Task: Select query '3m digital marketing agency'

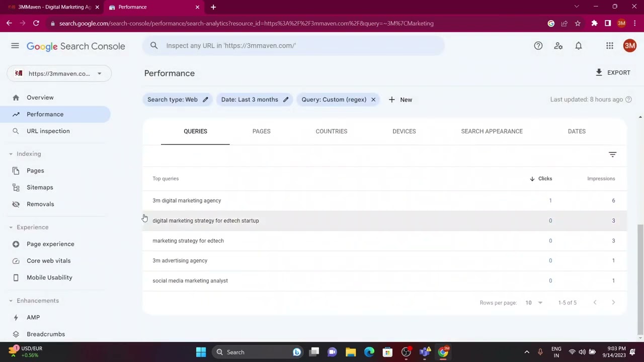Action: coord(384,201)
